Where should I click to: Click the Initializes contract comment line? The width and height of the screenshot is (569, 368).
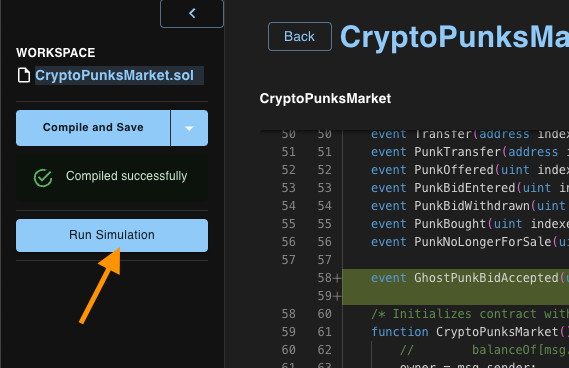click(x=470, y=314)
